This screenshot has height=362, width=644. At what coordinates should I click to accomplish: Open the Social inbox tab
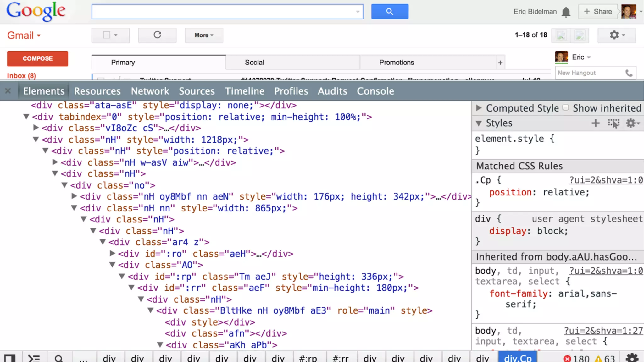pyautogui.click(x=254, y=63)
